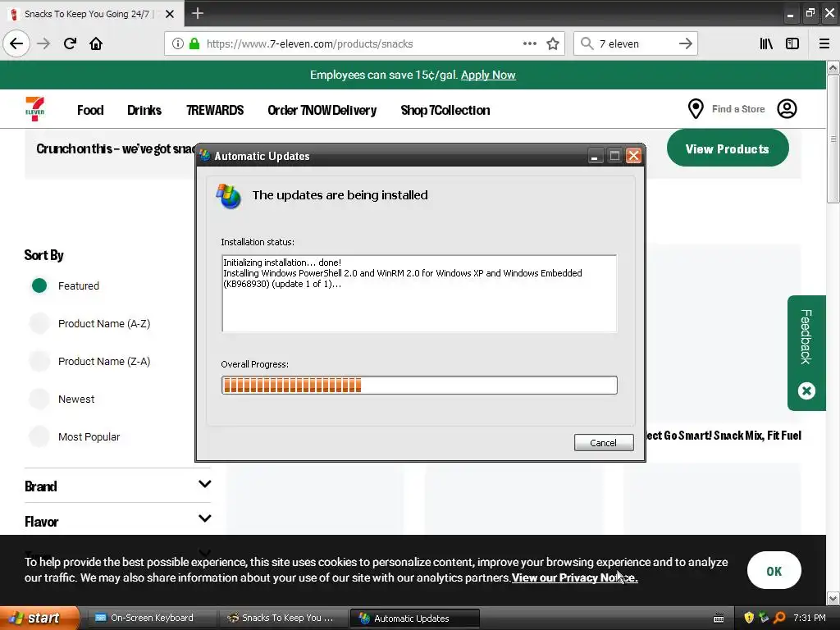Open the Windows Start menu

39,618
